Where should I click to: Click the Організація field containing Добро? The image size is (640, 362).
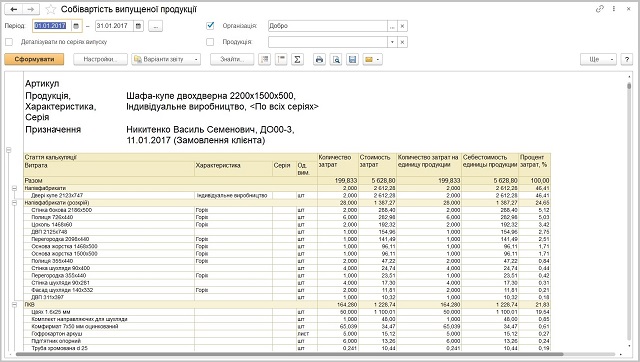(x=327, y=26)
